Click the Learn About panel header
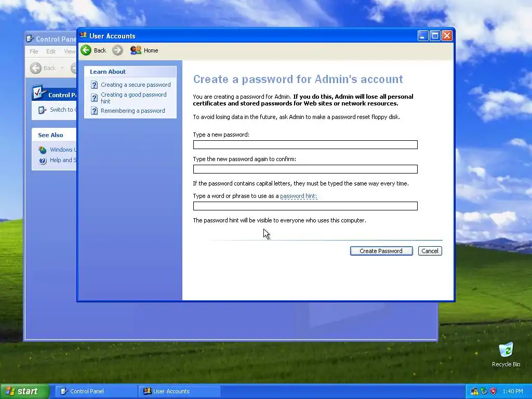 [130, 72]
